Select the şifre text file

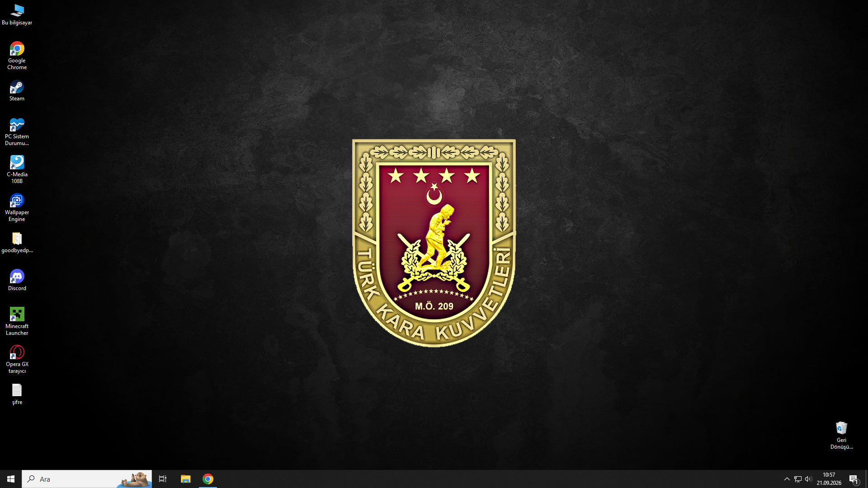[x=17, y=394]
